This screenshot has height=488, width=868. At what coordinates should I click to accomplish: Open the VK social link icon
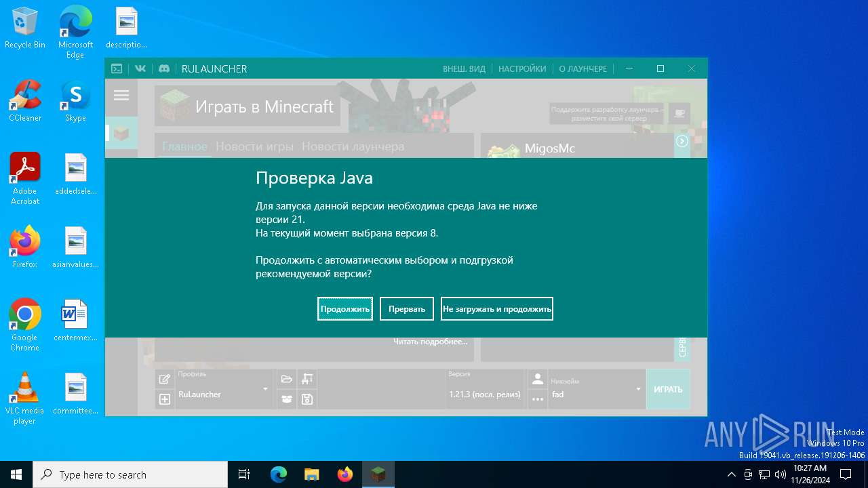pyautogui.click(x=140, y=68)
